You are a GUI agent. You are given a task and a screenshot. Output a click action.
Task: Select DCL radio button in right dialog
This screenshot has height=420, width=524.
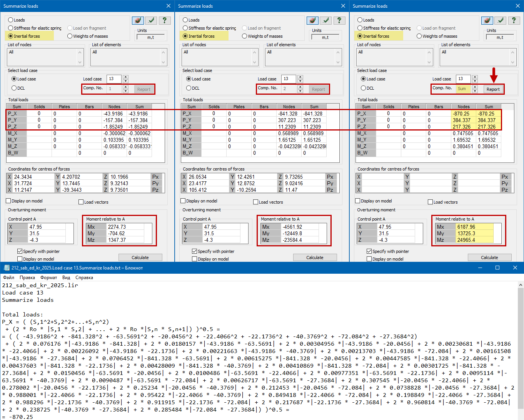pyautogui.click(x=363, y=88)
